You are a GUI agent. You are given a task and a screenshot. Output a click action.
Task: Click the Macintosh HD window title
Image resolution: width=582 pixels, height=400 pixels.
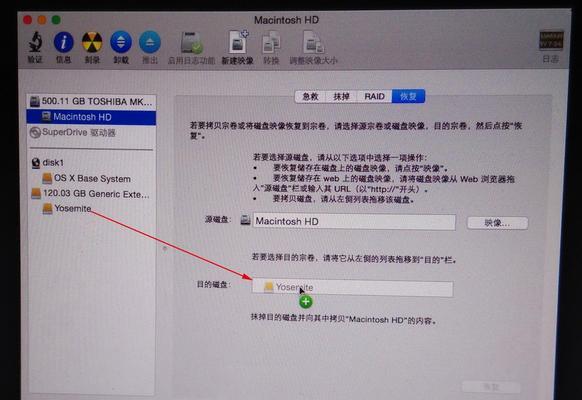(286, 20)
